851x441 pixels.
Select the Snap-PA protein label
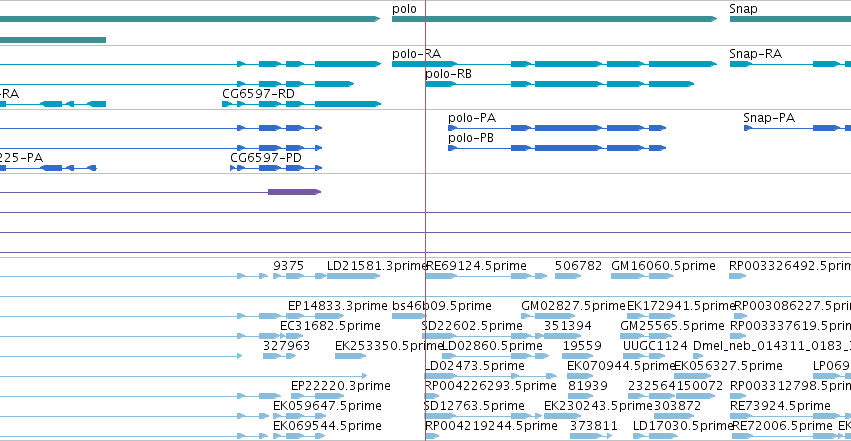[769, 118]
